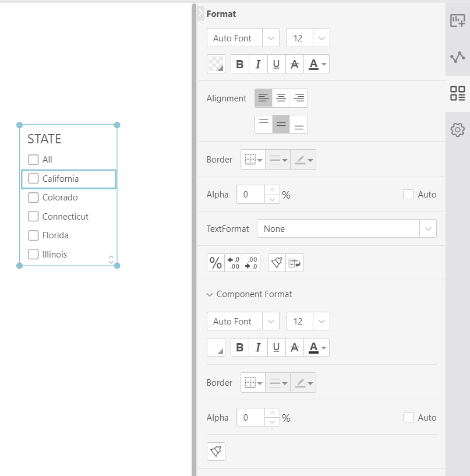Image resolution: width=470 pixels, height=476 pixels.
Task: Open the settings gear tab
Action: pyautogui.click(x=458, y=130)
